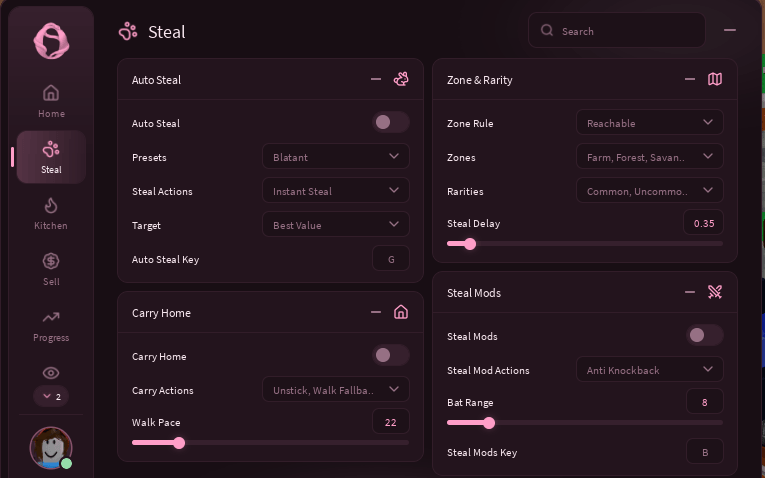Click the magnifier search icon
This screenshot has height=478, width=765.
coord(547,30)
